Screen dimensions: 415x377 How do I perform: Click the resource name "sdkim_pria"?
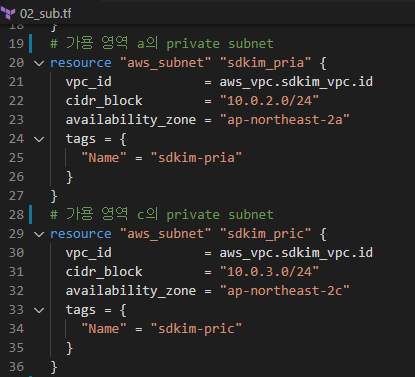coord(265,63)
